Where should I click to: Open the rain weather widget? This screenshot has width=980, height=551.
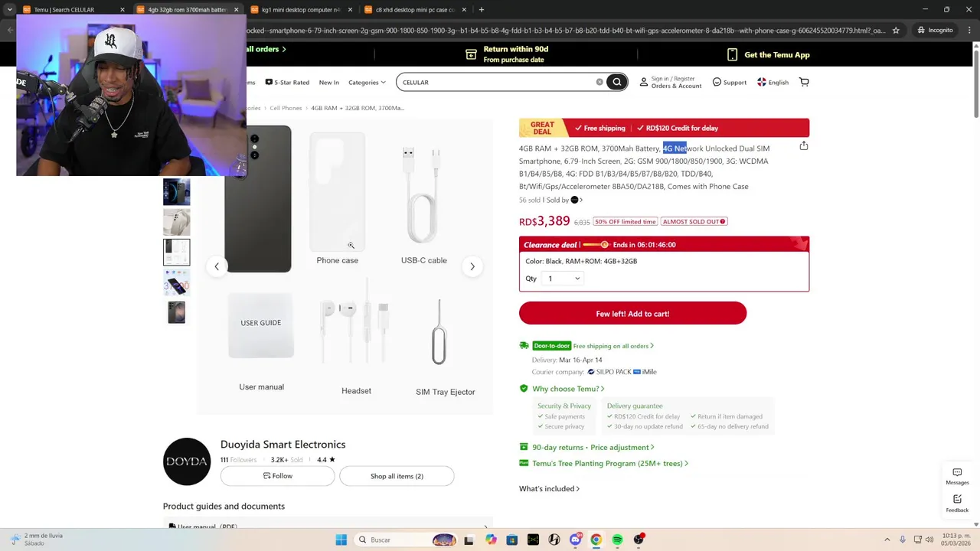(38, 540)
